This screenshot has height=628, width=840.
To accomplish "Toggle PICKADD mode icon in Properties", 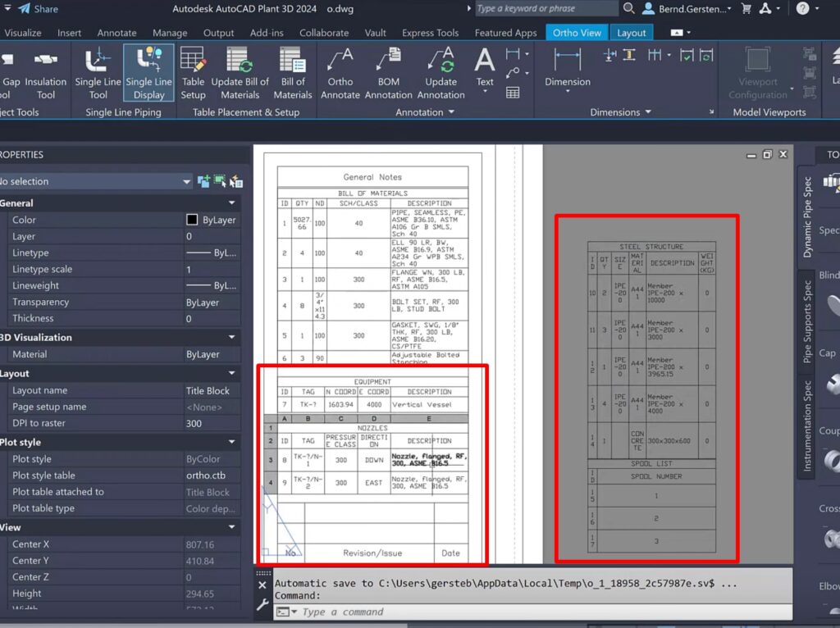I will [203, 181].
